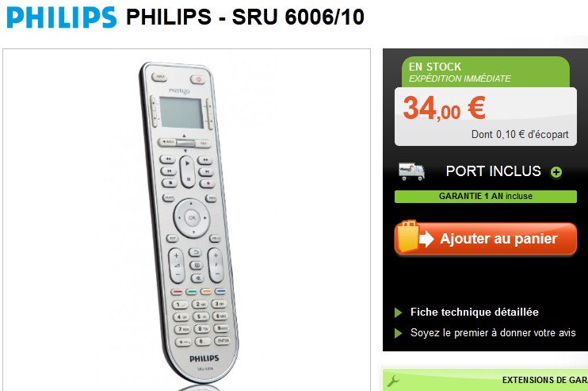The width and height of the screenshot is (588, 391).
Task: Click the En stock expédition immédiate badge
Action: click(486, 72)
